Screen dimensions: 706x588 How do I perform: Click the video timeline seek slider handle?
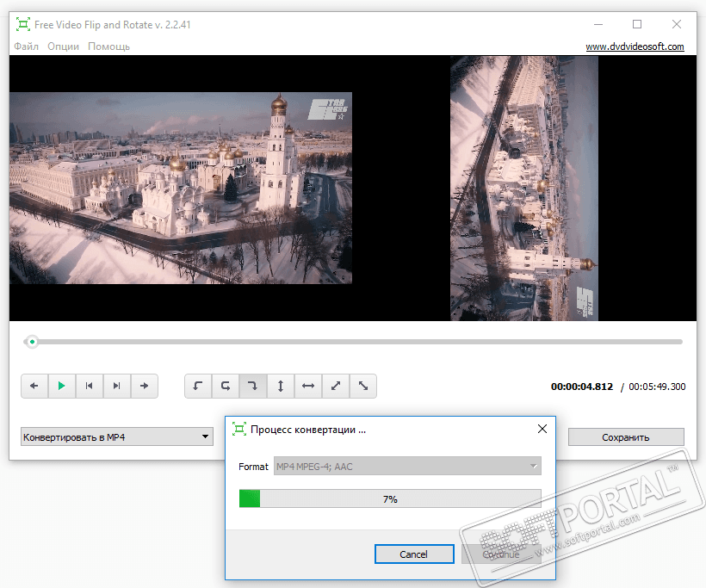pos(32,342)
